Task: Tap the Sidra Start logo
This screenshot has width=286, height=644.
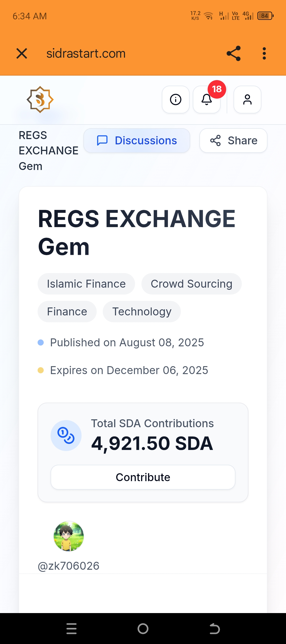Action: pos(40,100)
